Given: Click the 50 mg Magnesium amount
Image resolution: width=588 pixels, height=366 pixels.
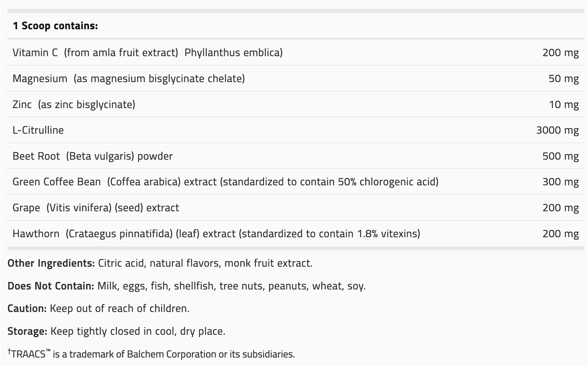Looking at the screenshot, I should click(x=563, y=78).
